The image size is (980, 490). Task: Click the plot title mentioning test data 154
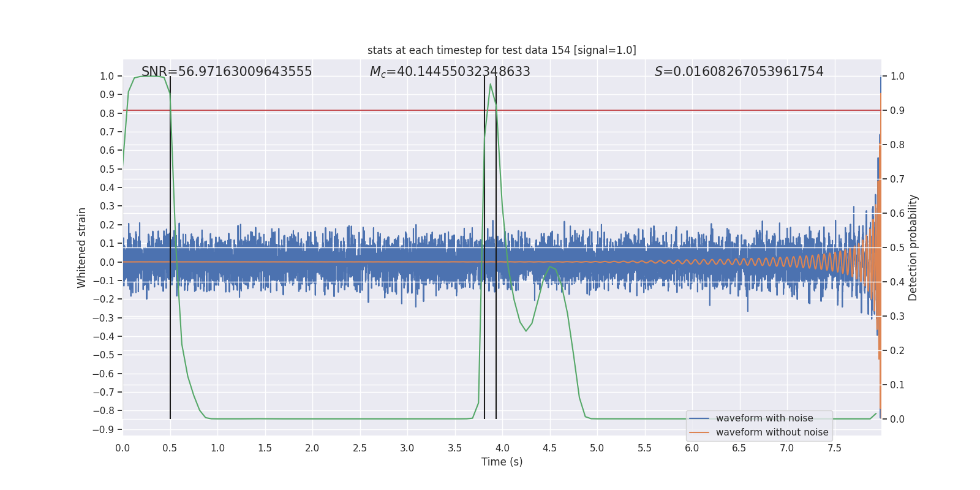pyautogui.click(x=502, y=50)
